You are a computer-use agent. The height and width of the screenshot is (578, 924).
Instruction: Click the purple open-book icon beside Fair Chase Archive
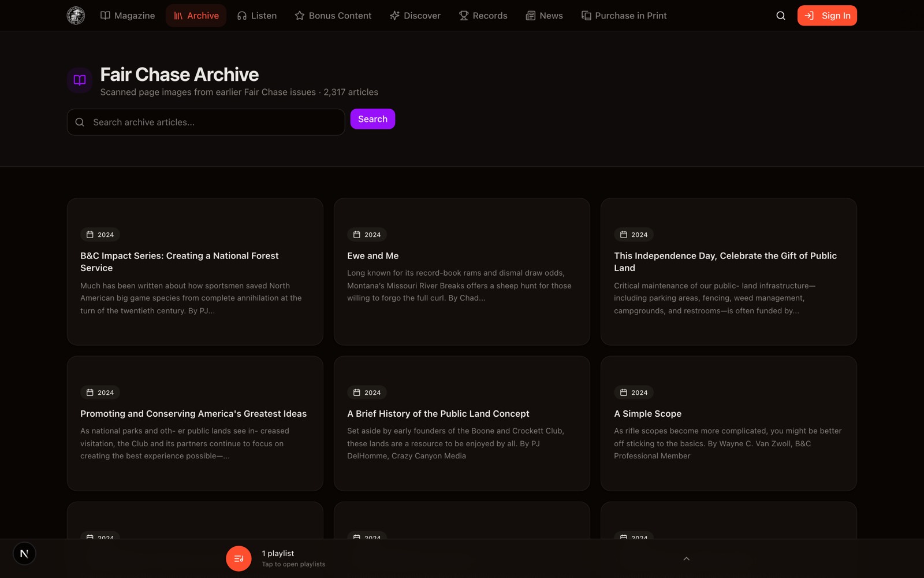tap(80, 80)
